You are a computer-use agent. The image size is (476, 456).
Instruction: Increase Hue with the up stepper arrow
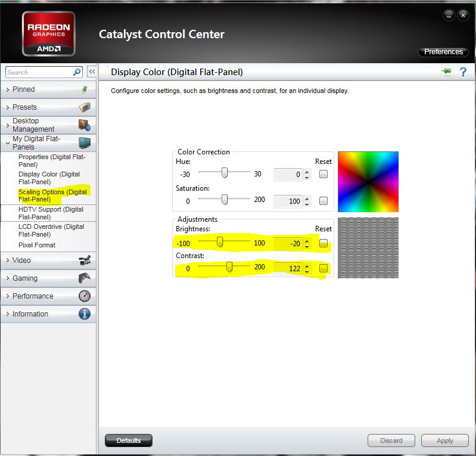(x=307, y=172)
